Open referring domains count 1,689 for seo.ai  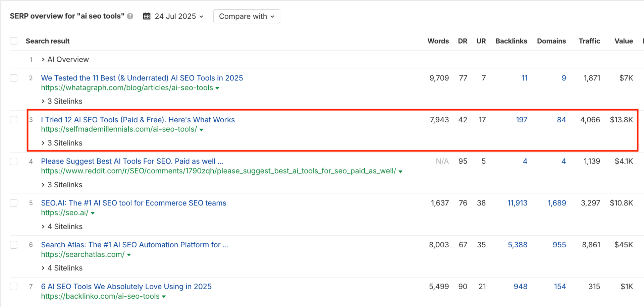pos(557,203)
